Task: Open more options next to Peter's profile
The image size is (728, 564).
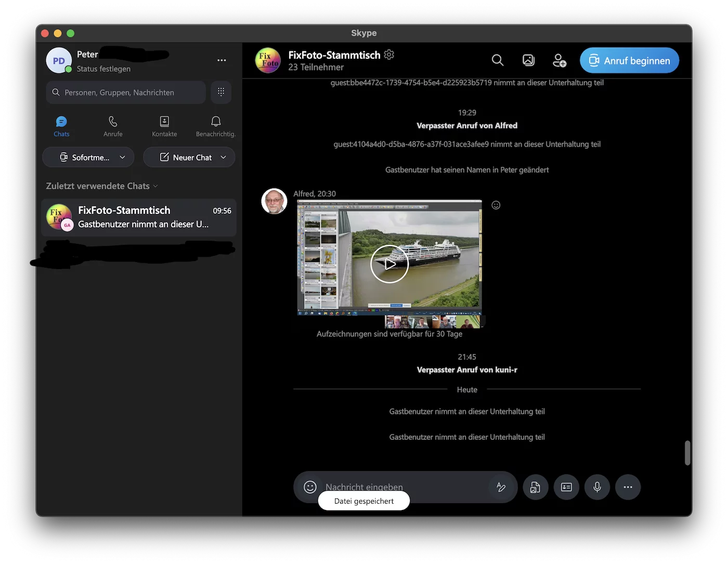Action: click(222, 60)
